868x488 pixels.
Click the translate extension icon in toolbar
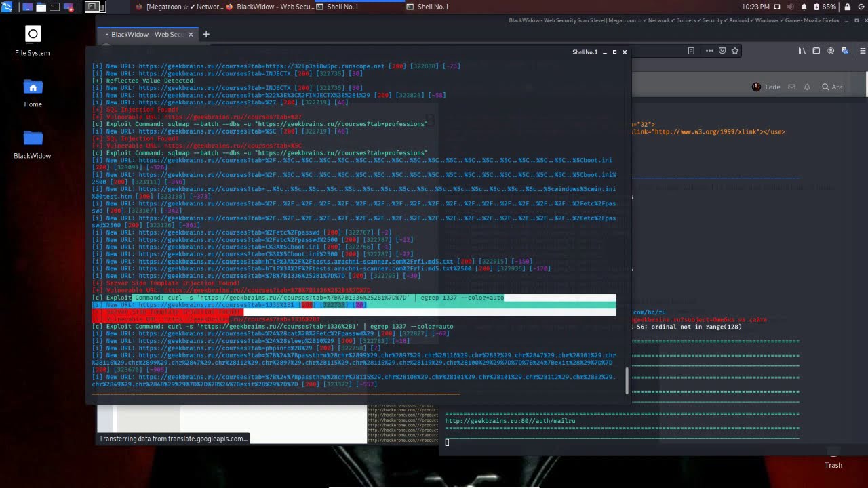pos(845,51)
